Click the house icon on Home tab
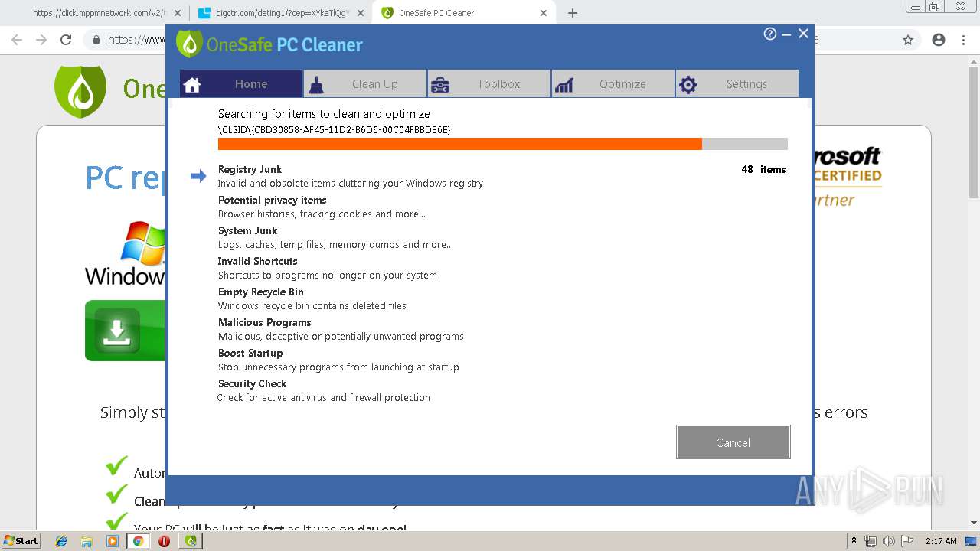The width and height of the screenshot is (980, 551). tap(192, 85)
